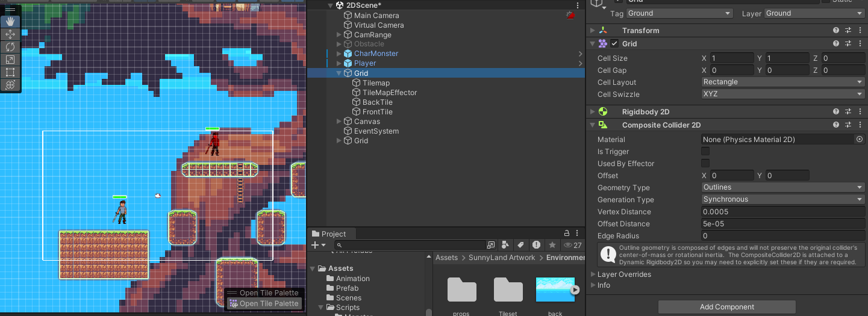Select Tilemap in the Hierarchy
Screen dimensions: 868x316
(x=376, y=83)
